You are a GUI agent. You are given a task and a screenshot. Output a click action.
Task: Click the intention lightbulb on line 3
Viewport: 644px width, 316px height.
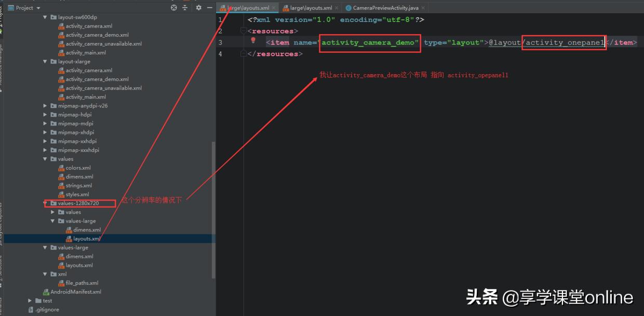tap(253, 40)
